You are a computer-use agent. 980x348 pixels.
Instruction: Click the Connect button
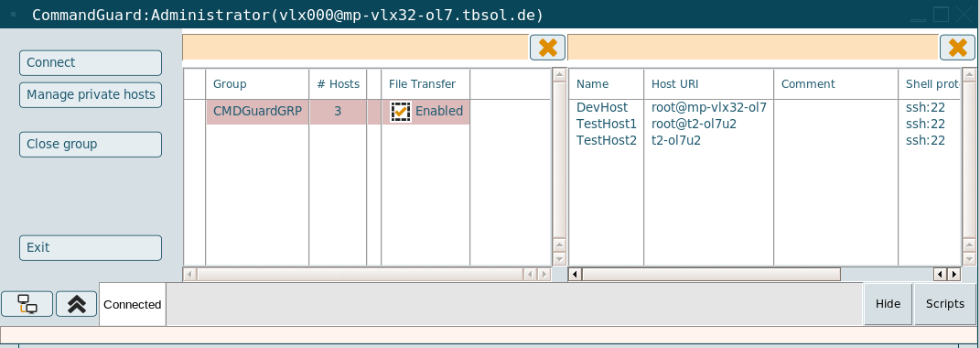(91, 62)
